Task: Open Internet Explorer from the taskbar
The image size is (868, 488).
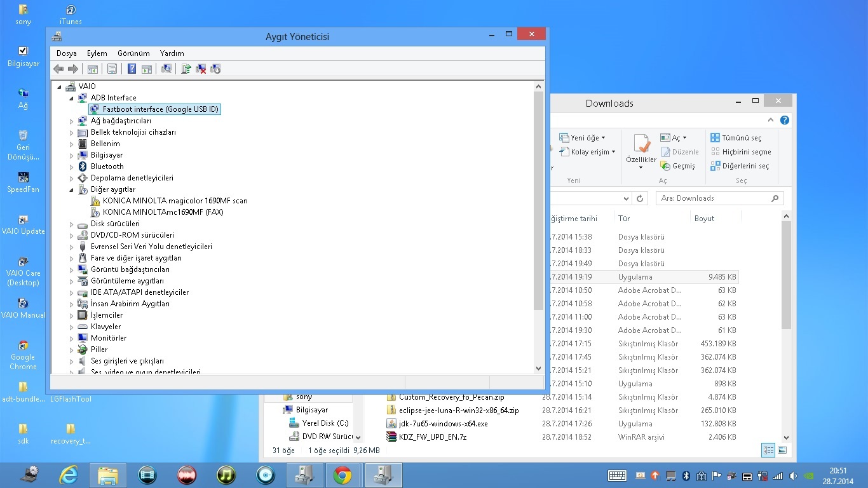Action: (68, 475)
